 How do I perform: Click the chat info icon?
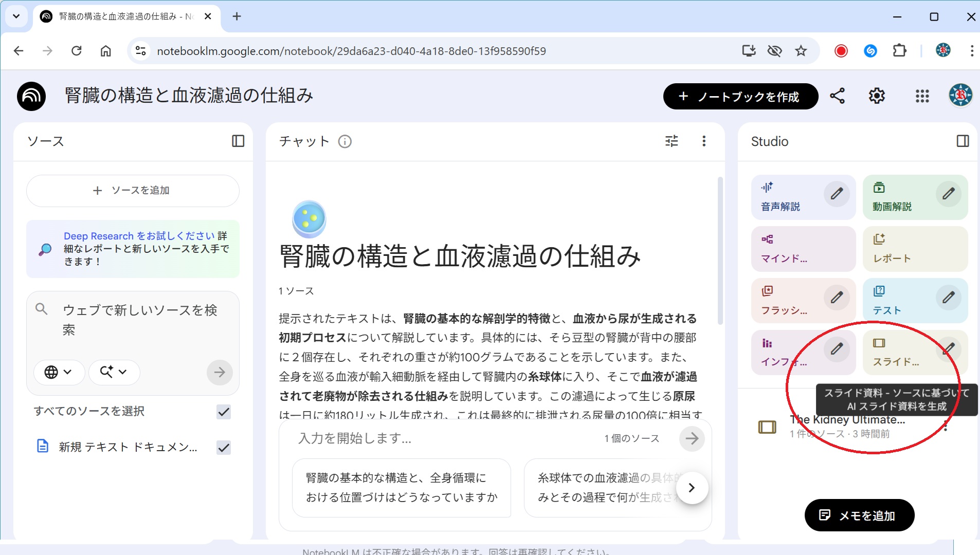click(x=345, y=141)
